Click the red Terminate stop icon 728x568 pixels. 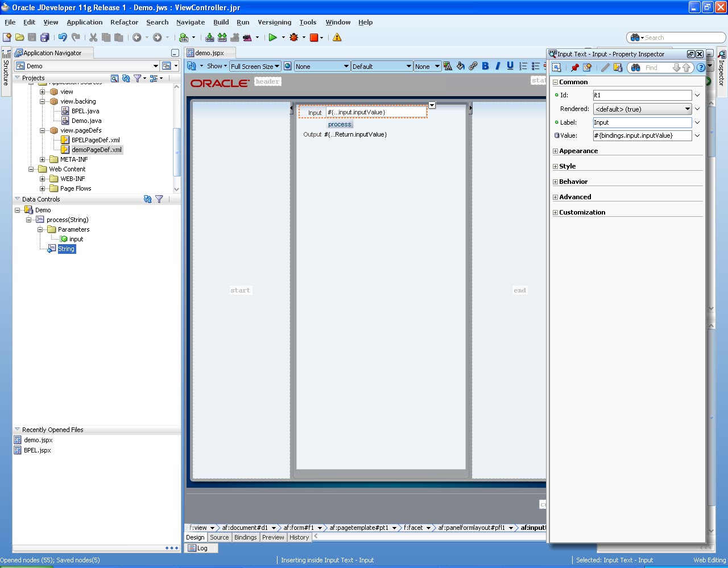pos(314,38)
